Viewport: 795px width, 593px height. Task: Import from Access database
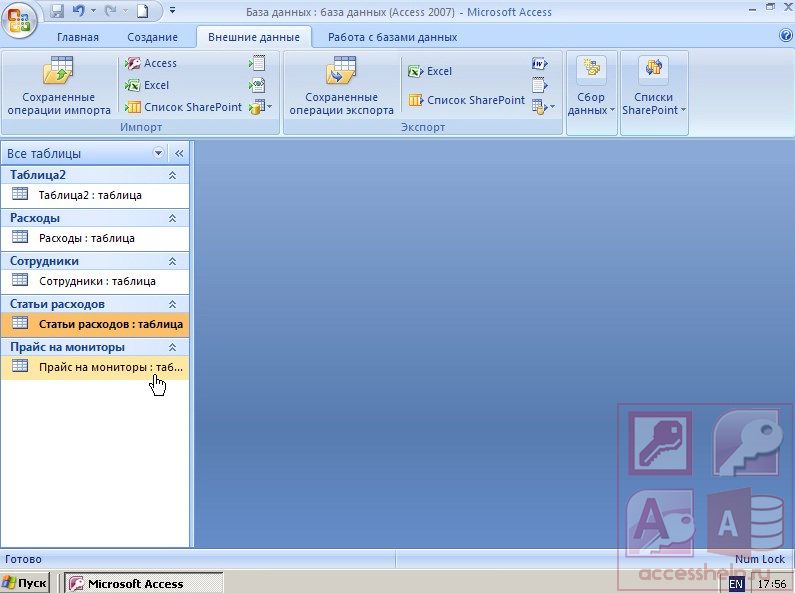click(x=151, y=63)
